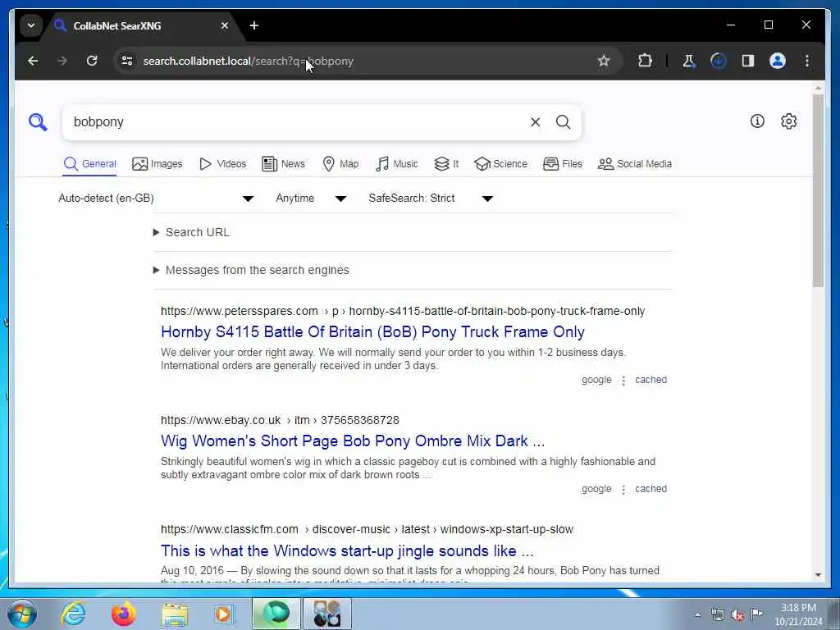Click the address bar URL
840x630 pixels.
pyautogui.click(x=248, y=61)
